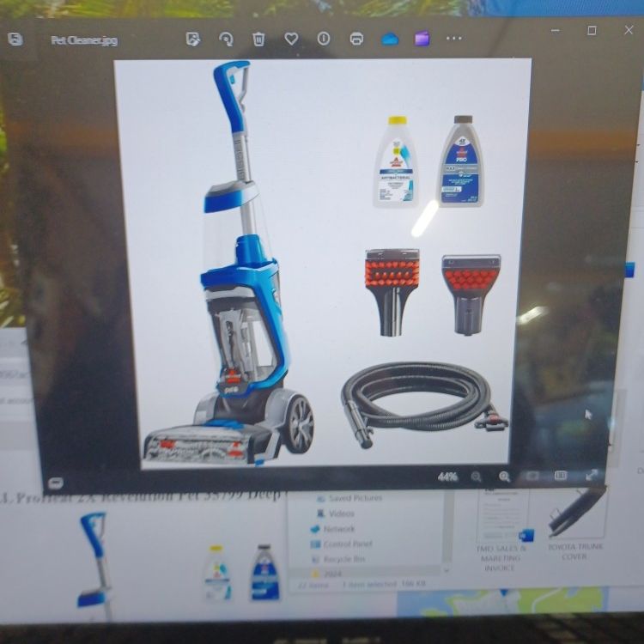Rotate the Pet Cleaner image
The width and height of the screenshot is (644, 644).
click(x=226, y=39)
